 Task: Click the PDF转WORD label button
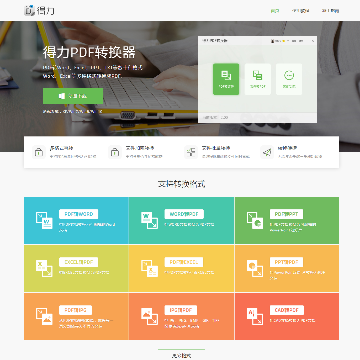(x=78, y=214)
